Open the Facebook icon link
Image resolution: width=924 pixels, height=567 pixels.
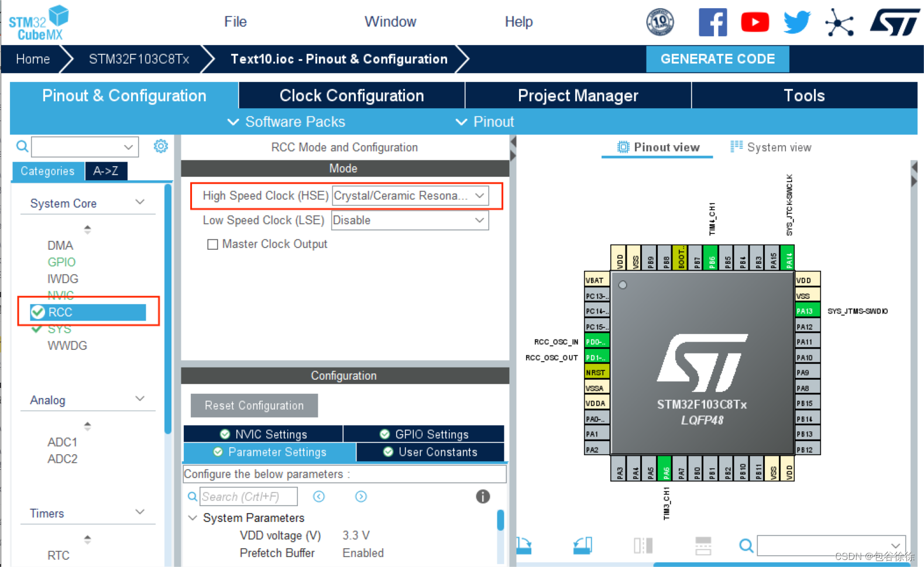(713, 22)
